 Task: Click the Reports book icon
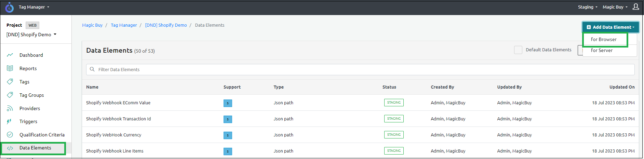coord(10,68)
